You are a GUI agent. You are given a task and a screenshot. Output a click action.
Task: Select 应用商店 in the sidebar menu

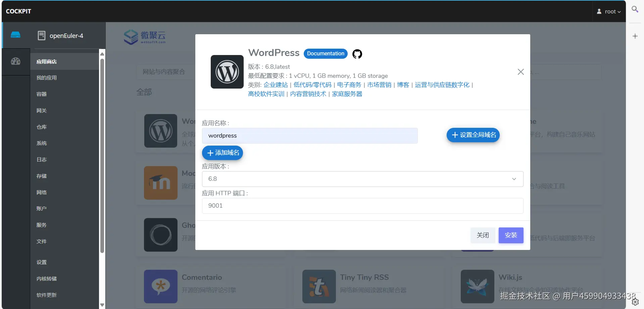click(x=64, y=61)
